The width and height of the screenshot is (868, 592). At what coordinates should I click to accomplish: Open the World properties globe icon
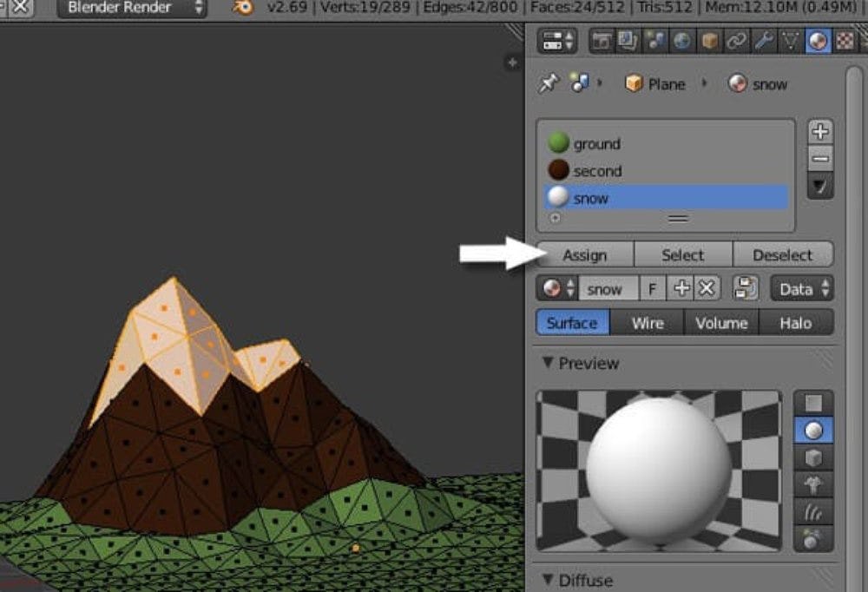click(x=683, y=40)
